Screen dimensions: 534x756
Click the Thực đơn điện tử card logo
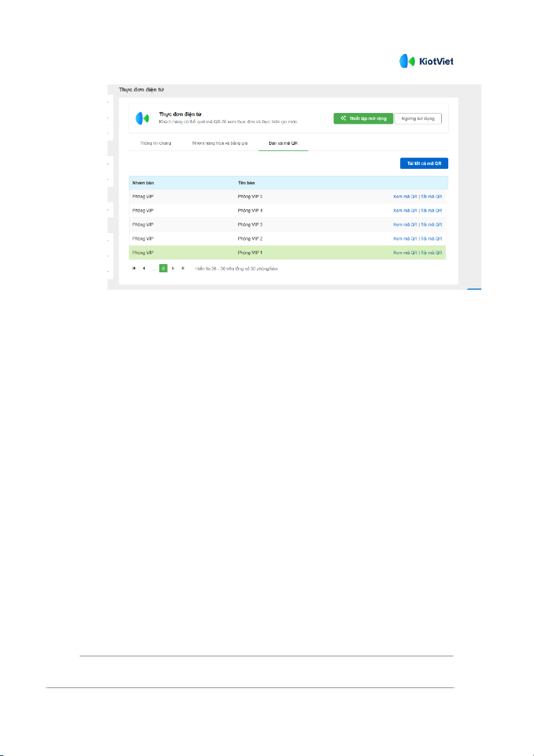tap(142, 118)
